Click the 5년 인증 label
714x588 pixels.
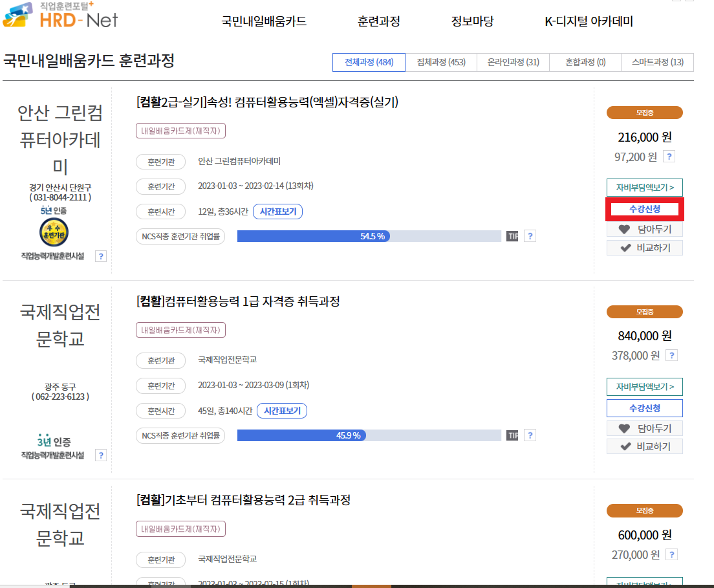click(54, 210)
